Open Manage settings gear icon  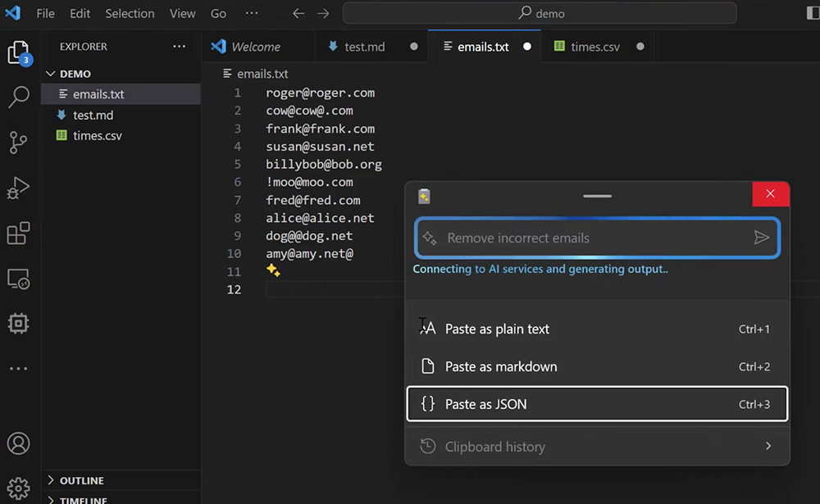point(18,488)
